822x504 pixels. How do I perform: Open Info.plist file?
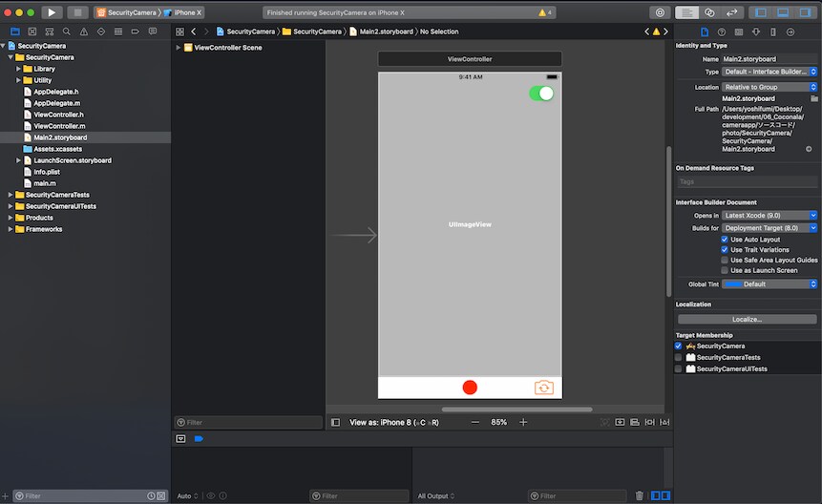pos(47,172)
